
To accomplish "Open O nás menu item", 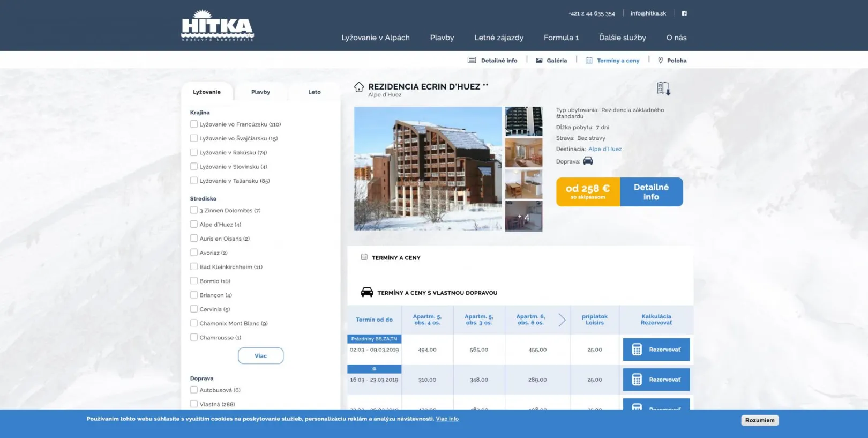I will click(x=677, y=38).
